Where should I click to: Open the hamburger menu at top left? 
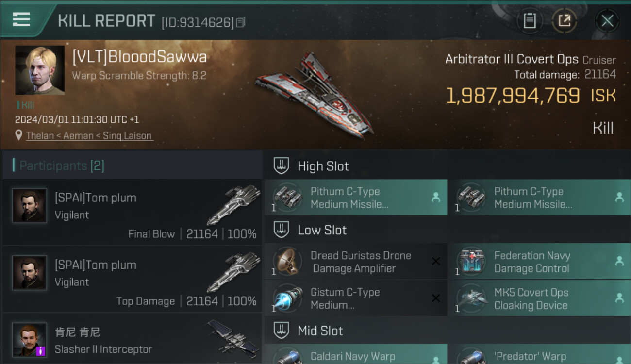(21, 19)
